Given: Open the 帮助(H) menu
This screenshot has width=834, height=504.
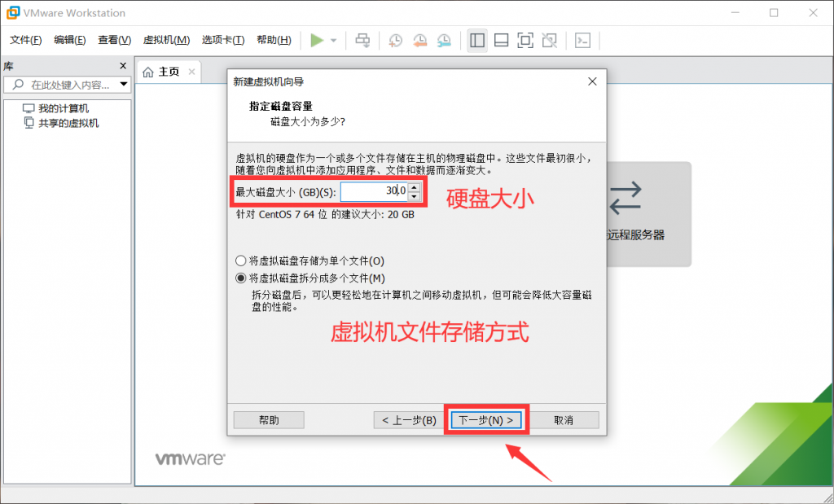Looking at the screenshot, I should (274, 41).
